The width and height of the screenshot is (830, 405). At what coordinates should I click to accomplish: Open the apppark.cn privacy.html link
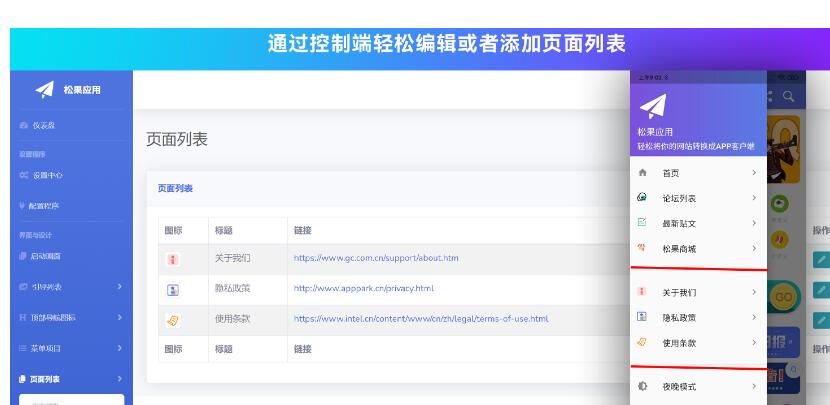click(364, 288)
